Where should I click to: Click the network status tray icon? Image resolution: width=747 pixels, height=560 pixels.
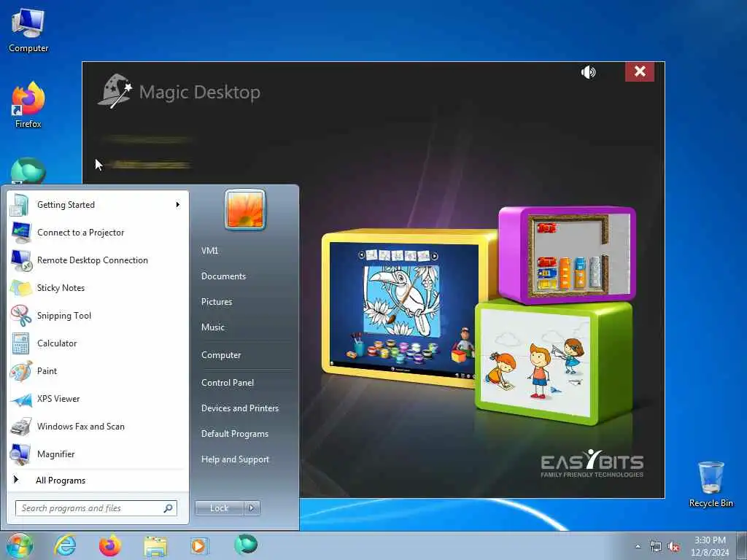(x=656, y=547)
